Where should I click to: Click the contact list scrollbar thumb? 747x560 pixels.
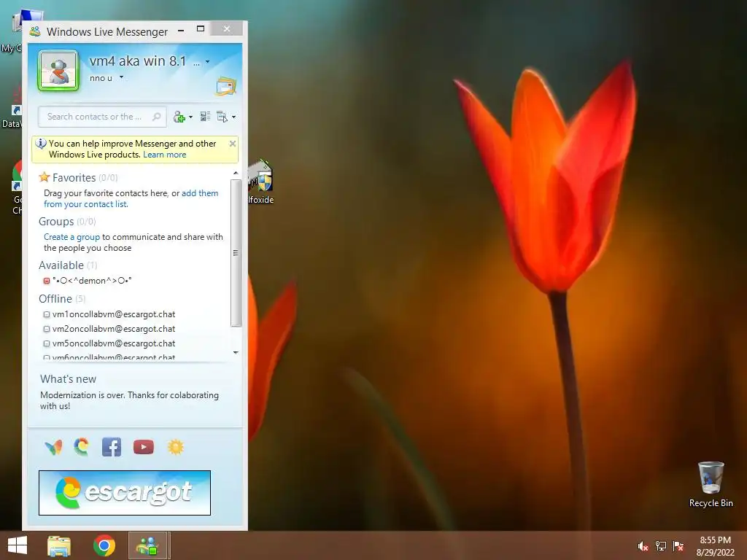coord(236,253)
